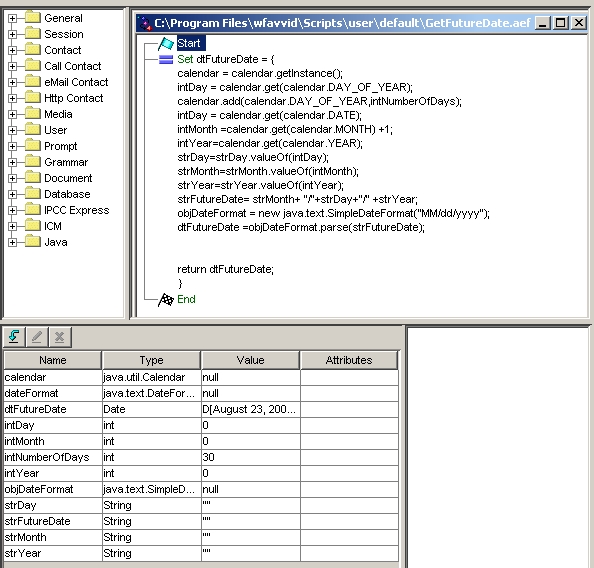Select the eMail Contact palette item

click(x=76, y=82)
